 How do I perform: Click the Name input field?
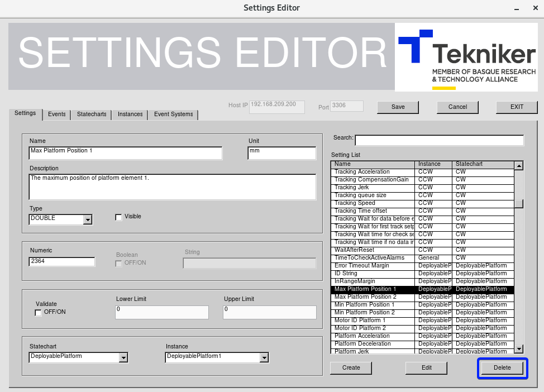pyautogui.click(x=126, y=153)
